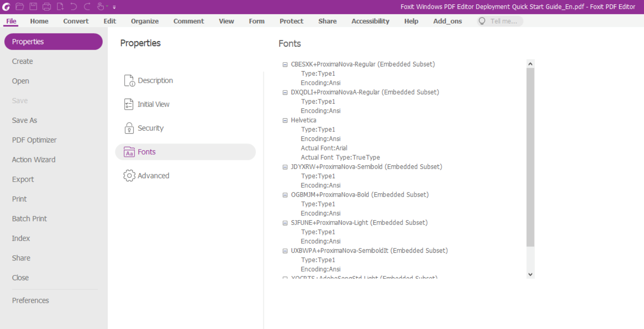Image resolution: width=644 pixels, height=329 pixels.
Task: Open the View ribbon tab
Action: pyautogui.click(x=227, y=21)
